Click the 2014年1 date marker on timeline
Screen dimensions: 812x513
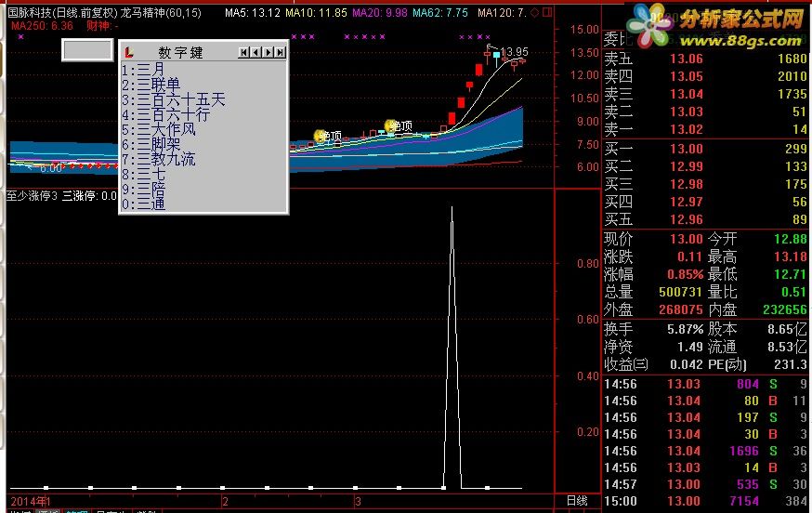(30, 502)
